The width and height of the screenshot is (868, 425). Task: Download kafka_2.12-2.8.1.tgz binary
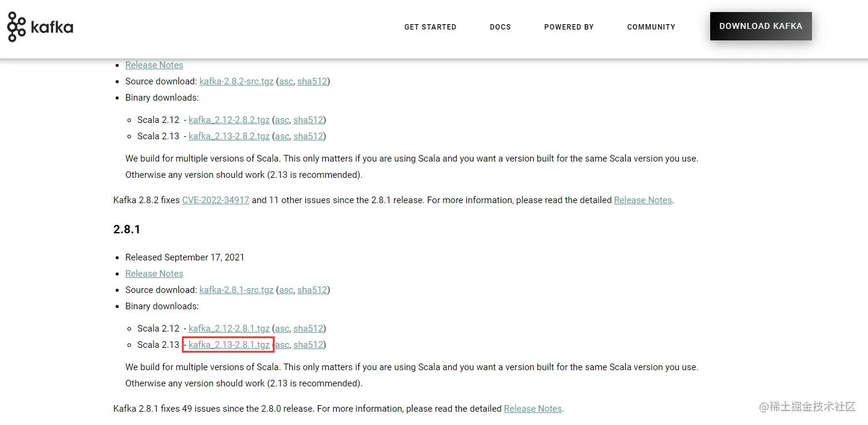click(229, 329)
